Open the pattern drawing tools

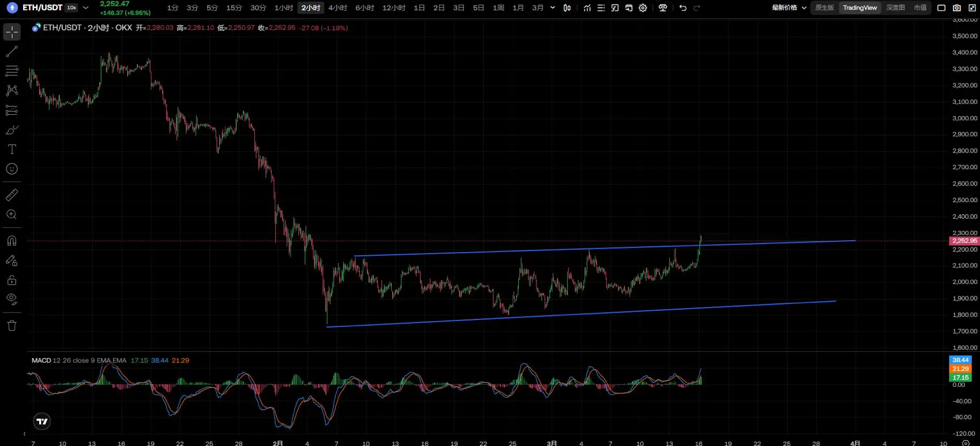click(12, 90)
